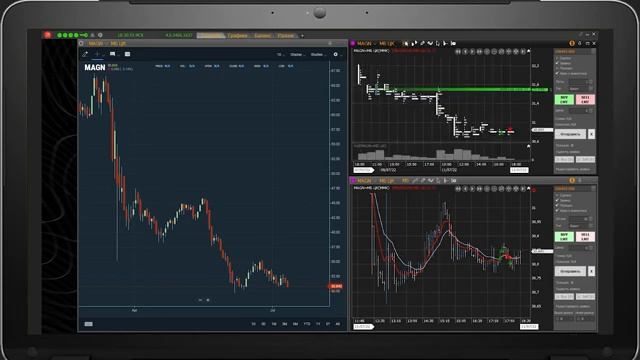Click the green key connection icon
Image resolution: width=640 pixels, height=360 pixels.
point(84,35)
